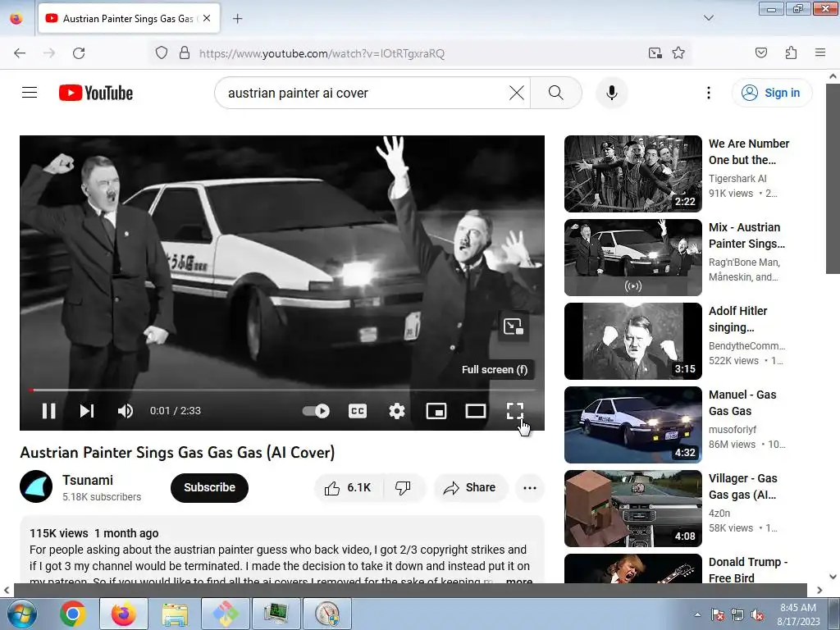Viewport: 840px width, 630px height.
Task: Open the player settings gear
Action: 397,411
